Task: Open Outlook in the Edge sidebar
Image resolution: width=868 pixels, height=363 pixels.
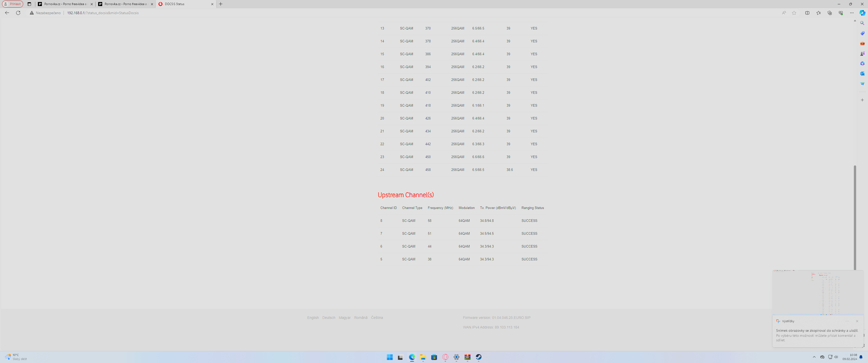Action: 862,73
